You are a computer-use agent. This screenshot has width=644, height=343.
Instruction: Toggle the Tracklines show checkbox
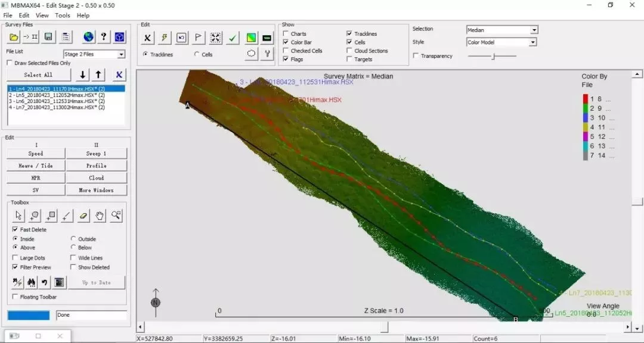(x=349, y=33)
